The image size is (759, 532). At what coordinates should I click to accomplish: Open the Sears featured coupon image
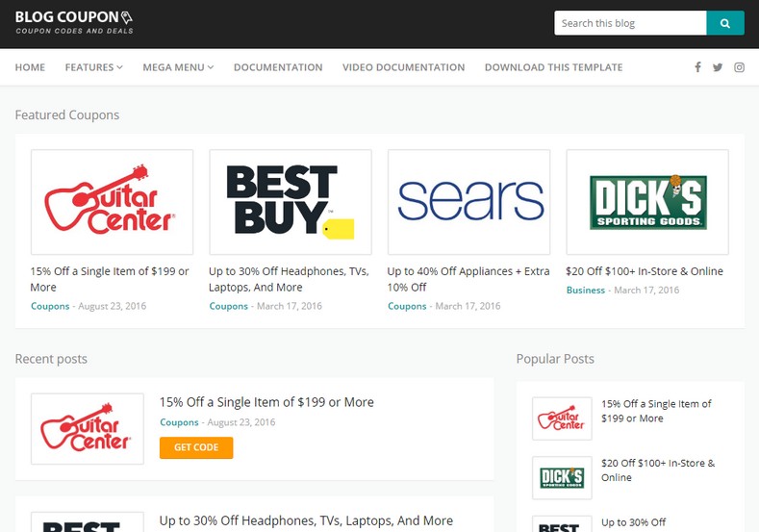[468, 202]
